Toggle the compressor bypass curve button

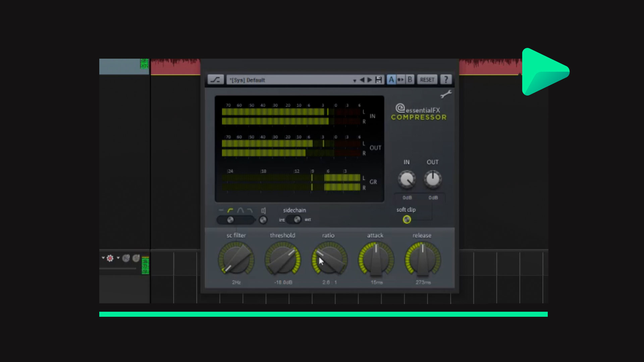coord(215,80)
